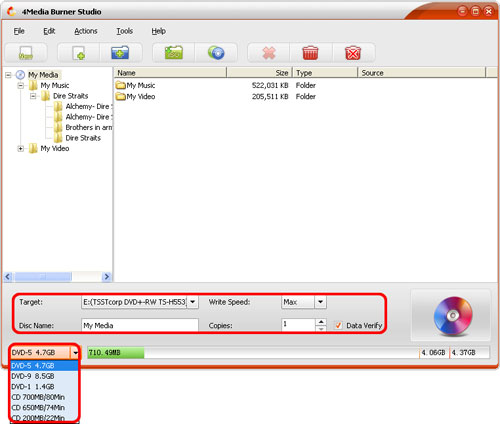This screenshot has width=500, height=424.
Task: Click the 522,031 KB size cell
Action: click(x=270, y=85)
